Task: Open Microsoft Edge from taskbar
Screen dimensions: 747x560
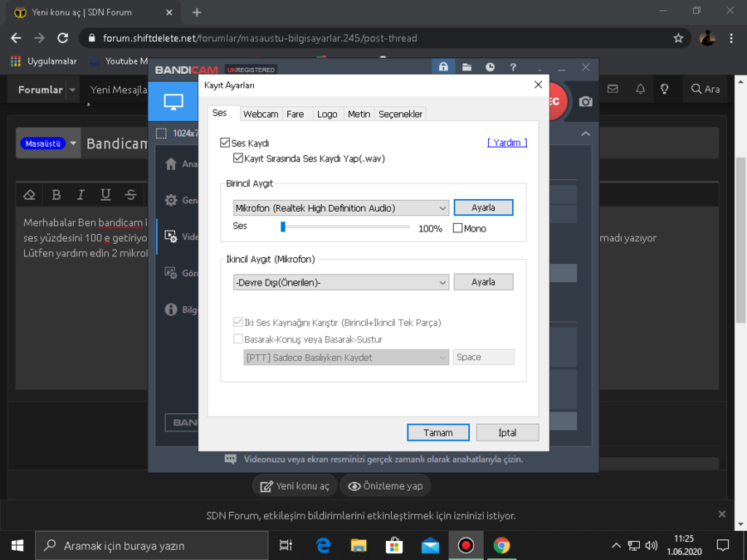Action: pyautogui.click(x=323, y=545)
